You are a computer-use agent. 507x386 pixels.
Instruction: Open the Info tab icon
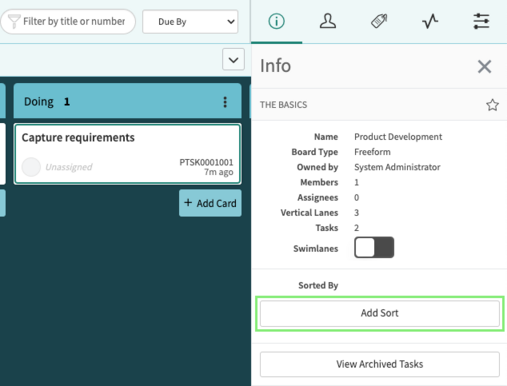[276, 21]
